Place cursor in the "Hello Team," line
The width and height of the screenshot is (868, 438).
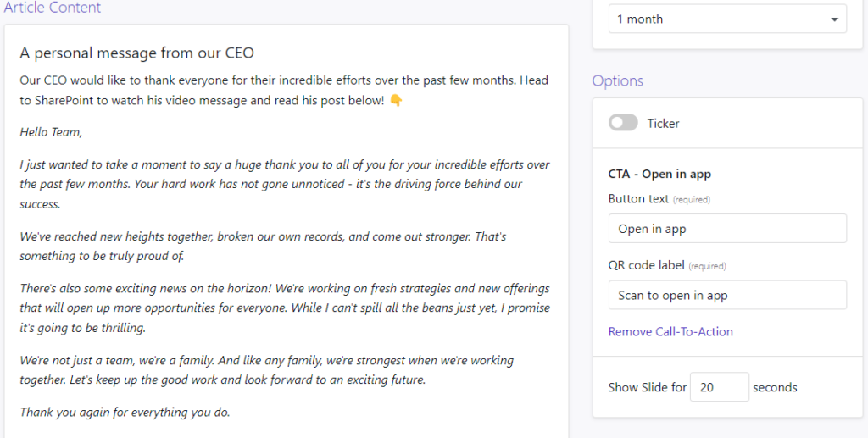point(51,132)
